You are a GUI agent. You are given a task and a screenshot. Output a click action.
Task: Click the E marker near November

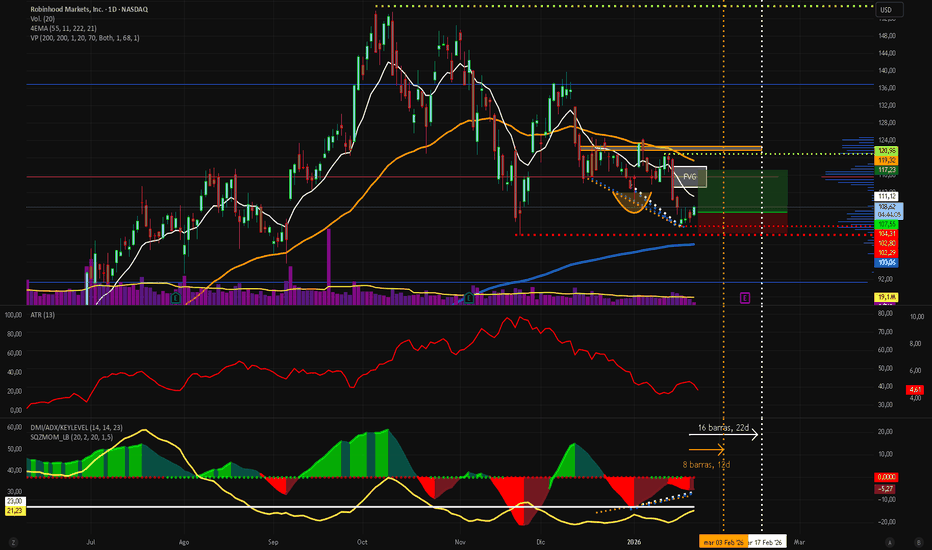pos(468,297)
